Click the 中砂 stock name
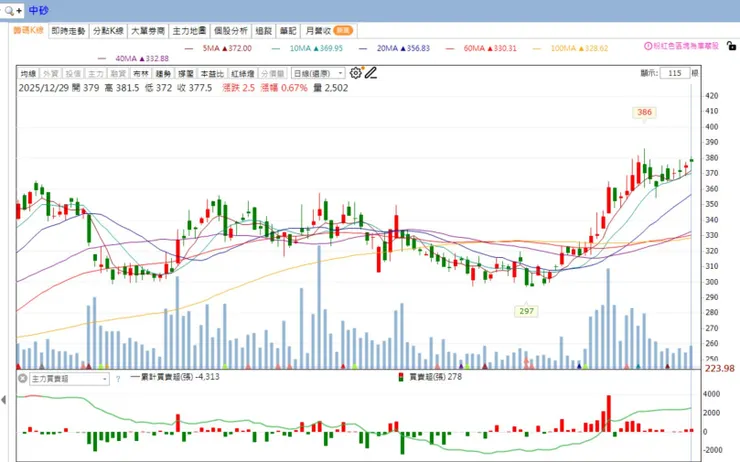Viewport: 740px width, 462px height. click(x=38, y=10)
